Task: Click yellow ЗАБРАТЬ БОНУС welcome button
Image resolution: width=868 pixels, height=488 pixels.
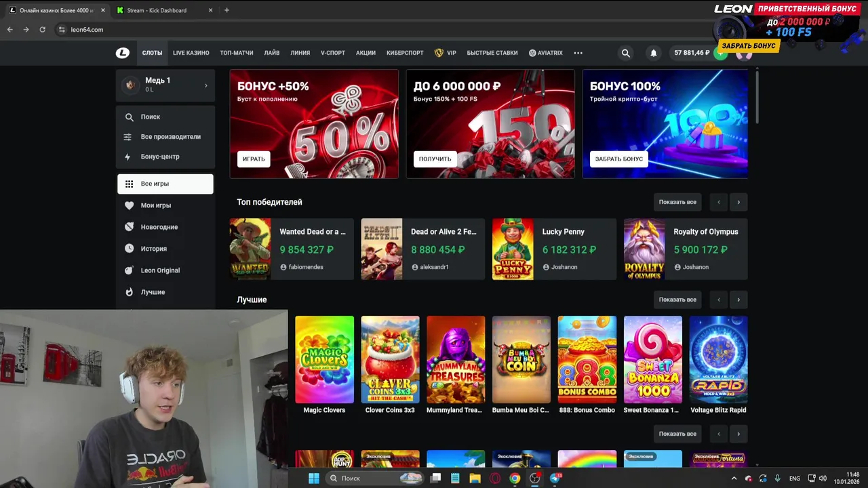Action: (749, 46)
